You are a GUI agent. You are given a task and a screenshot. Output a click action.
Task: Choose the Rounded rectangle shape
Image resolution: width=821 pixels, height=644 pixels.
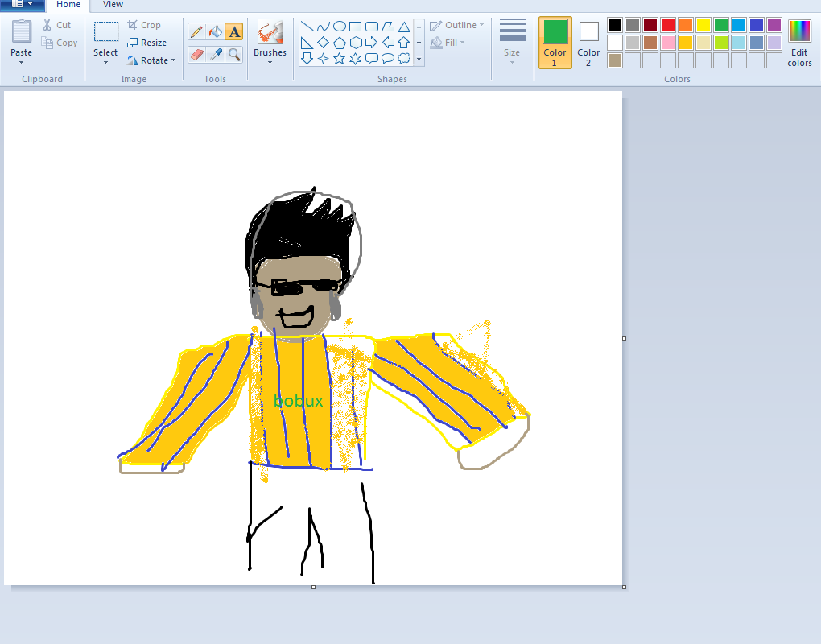click(x=372, y=27)
